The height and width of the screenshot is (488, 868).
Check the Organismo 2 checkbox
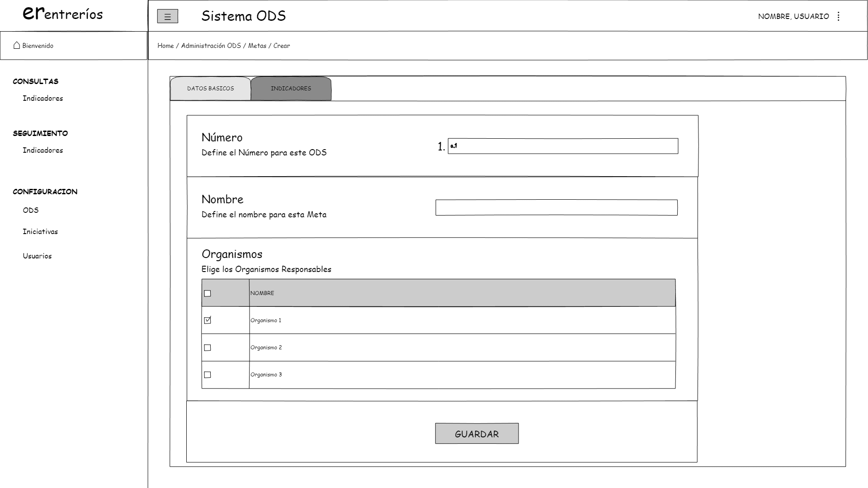[x=208, y=347]
